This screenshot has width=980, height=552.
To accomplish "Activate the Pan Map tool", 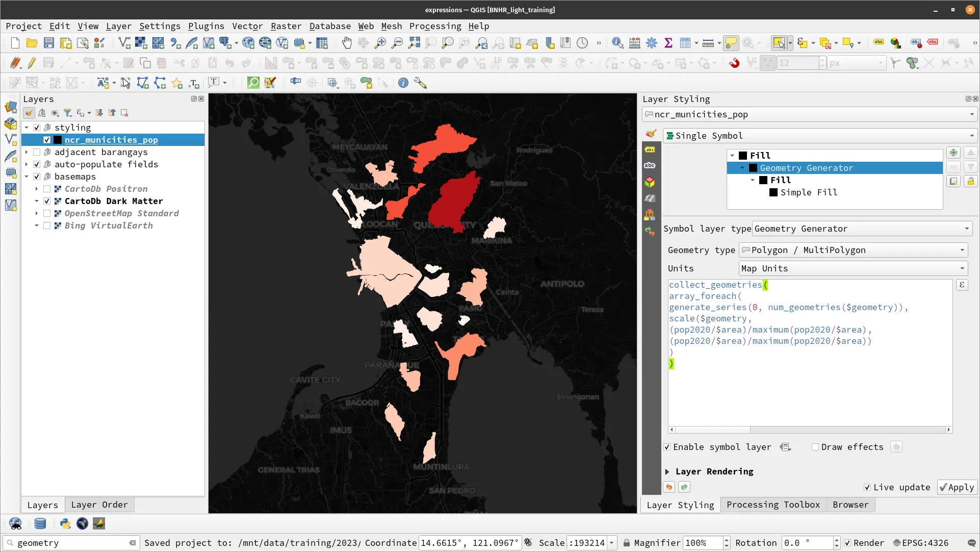I will (x=347, y=43).
